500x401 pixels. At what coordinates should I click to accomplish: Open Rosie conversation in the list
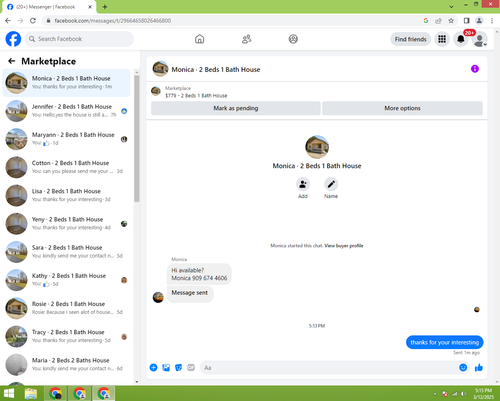click(x=66, y=308)
